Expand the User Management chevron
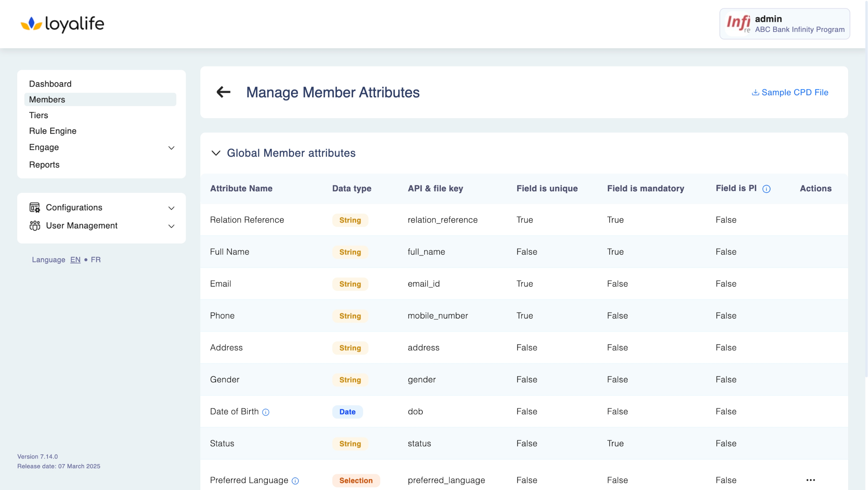 (171, 226)
